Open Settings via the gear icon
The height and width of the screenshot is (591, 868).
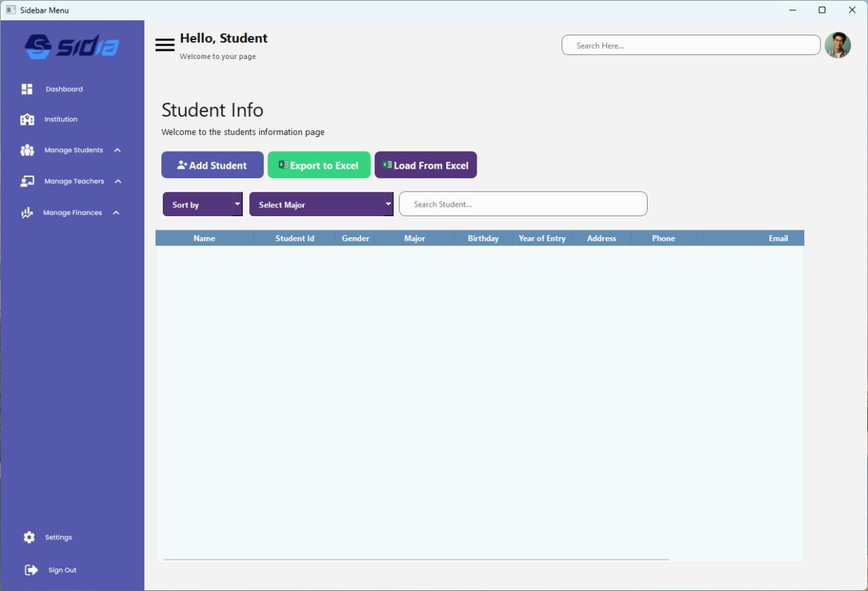pyautogui.click(x=28, y=537)
